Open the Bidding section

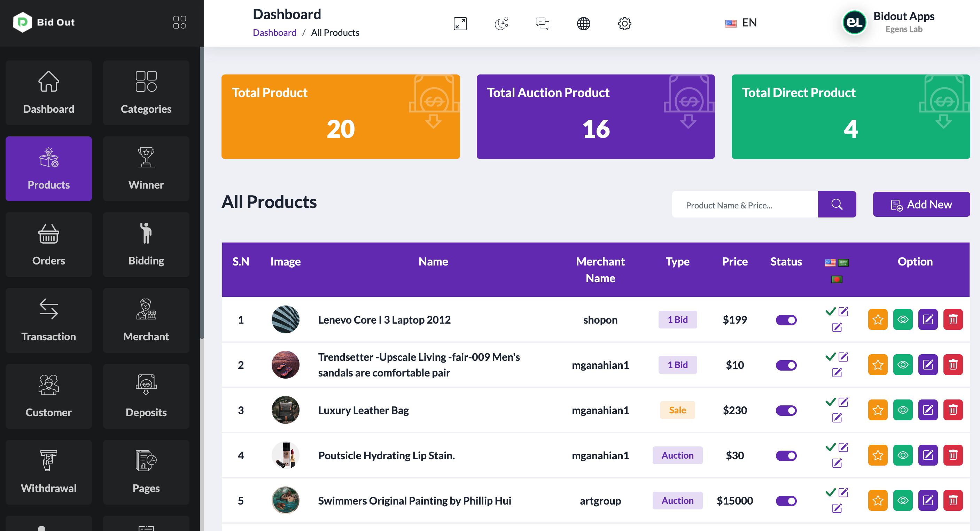coord(146,244)
